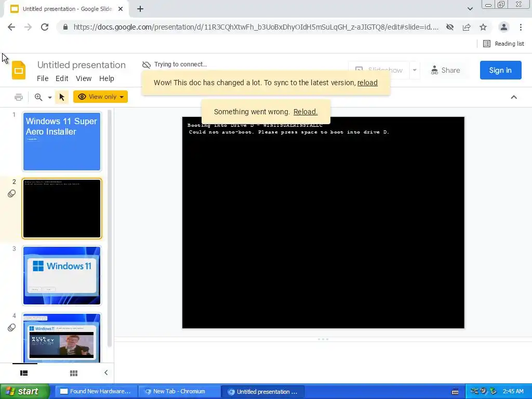The height and width of the screenshot is (399, 532).
Task: Select slide 4 Rick Astley thumbnail
Action: tap(62, 338)
